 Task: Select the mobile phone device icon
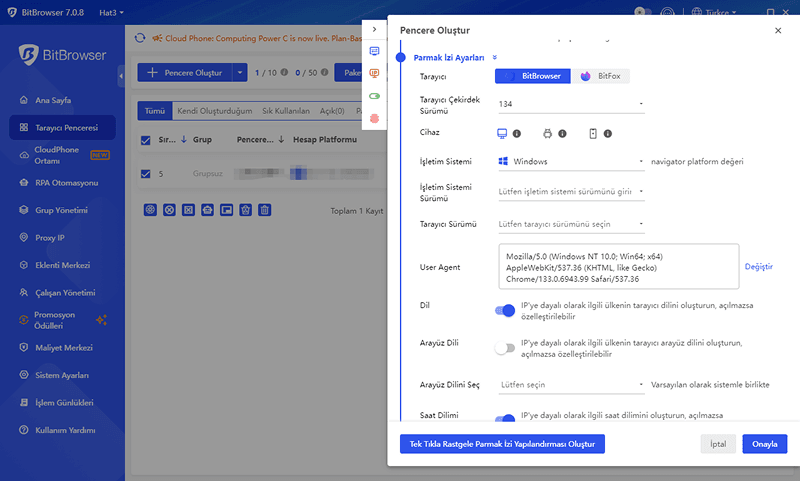tap(593, 133)
